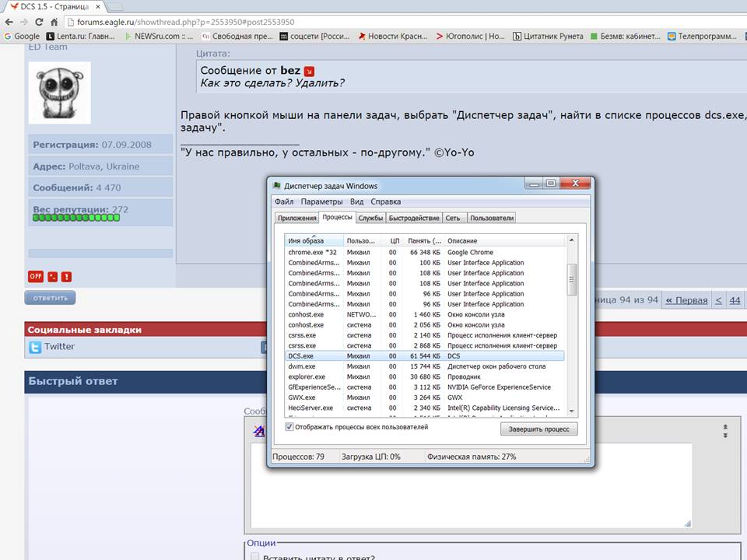Switch to the Службы tab
Viewport: 747px width, 560px height.
[370, 218]
